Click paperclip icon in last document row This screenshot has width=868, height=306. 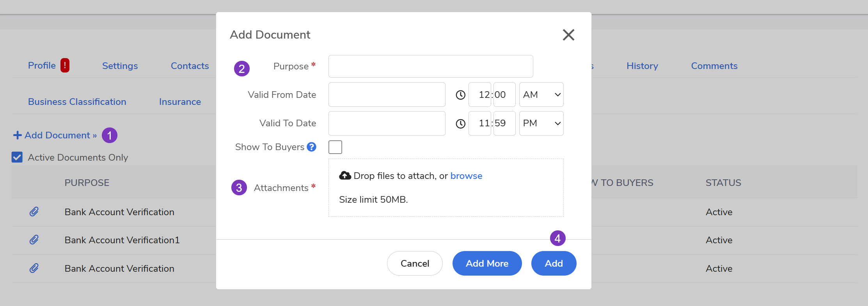(x=34, y=269)
